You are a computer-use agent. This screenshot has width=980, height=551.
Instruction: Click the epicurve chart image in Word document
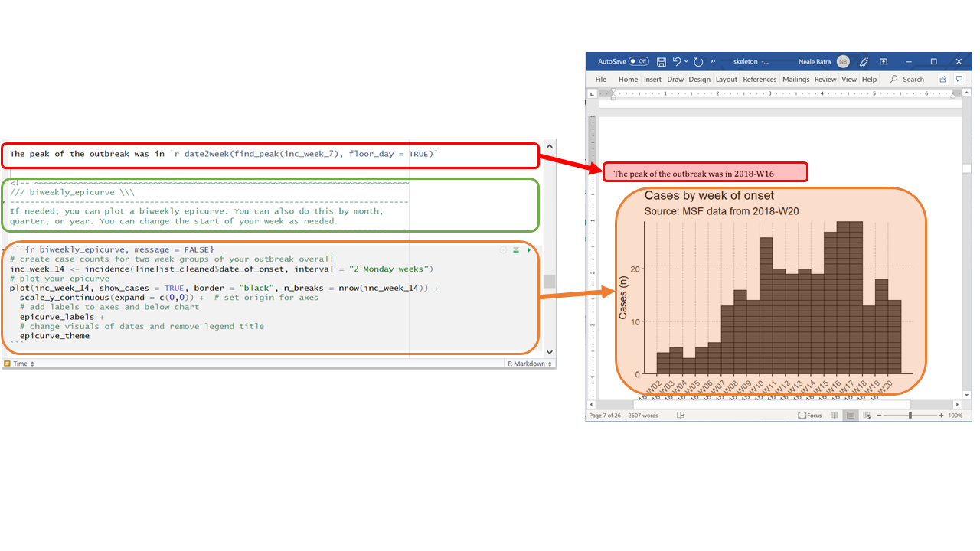tap(772, 292)
